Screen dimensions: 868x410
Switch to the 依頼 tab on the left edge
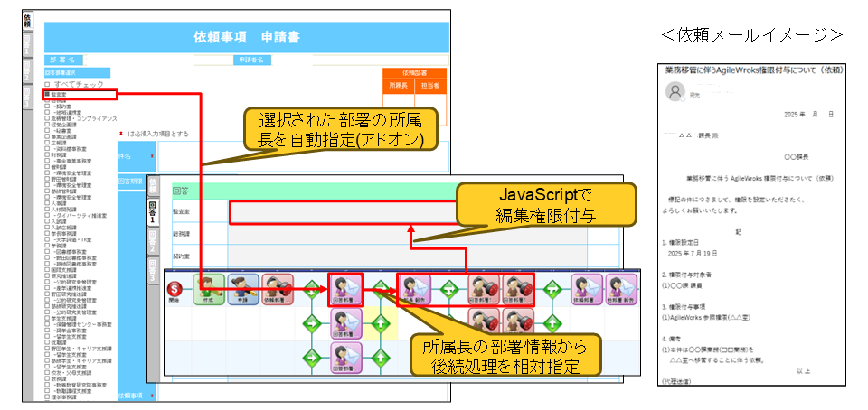point(26,20)
